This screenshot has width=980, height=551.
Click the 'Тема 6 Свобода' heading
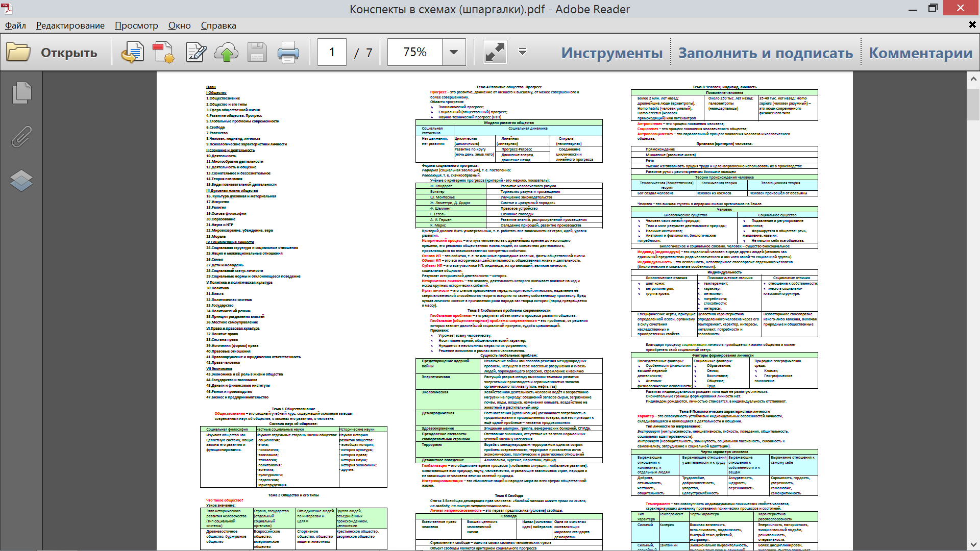(509, 496)
